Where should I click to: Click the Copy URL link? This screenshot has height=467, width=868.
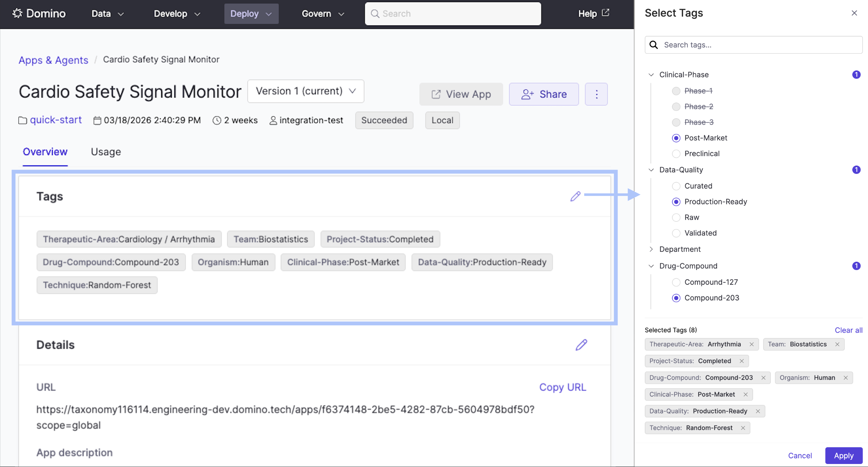point(562,387)
